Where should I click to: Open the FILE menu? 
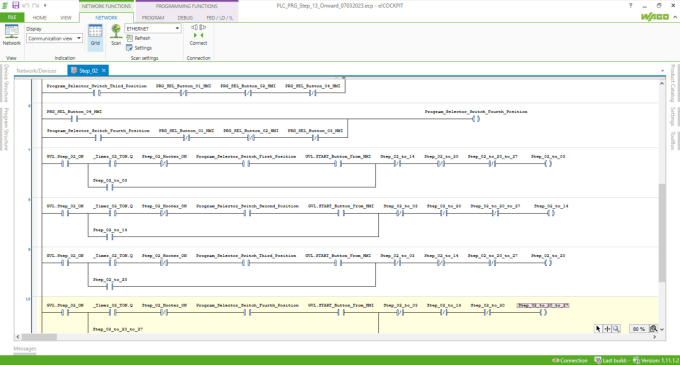coord(12,17)
